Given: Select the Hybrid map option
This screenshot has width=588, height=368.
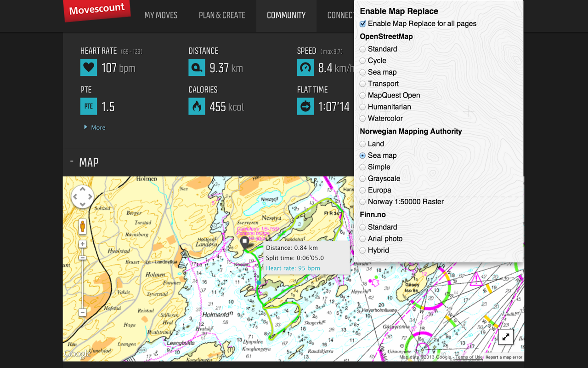Looking at the screenshot, I should click(x=363, y=250).
